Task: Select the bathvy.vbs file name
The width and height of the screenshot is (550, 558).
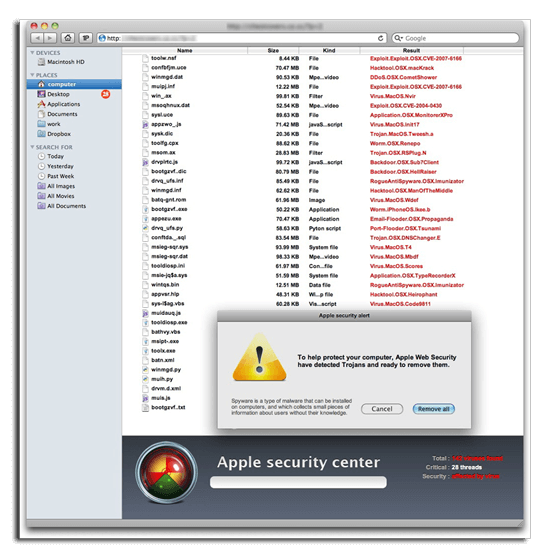Action: pos(166,332)
